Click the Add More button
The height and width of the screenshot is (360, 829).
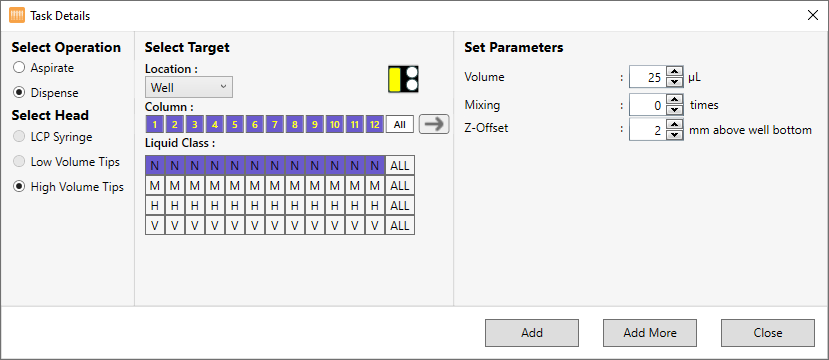(650, 333)
